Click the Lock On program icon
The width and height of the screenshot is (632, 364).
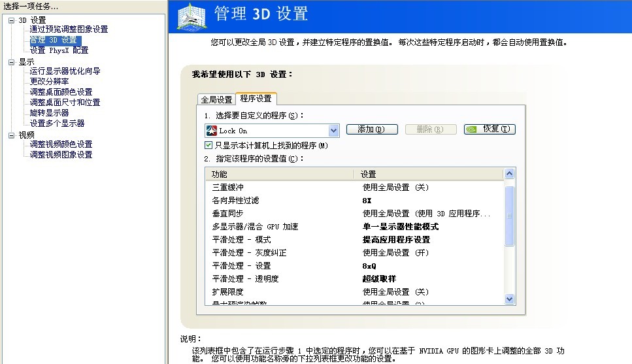point(211,131)
